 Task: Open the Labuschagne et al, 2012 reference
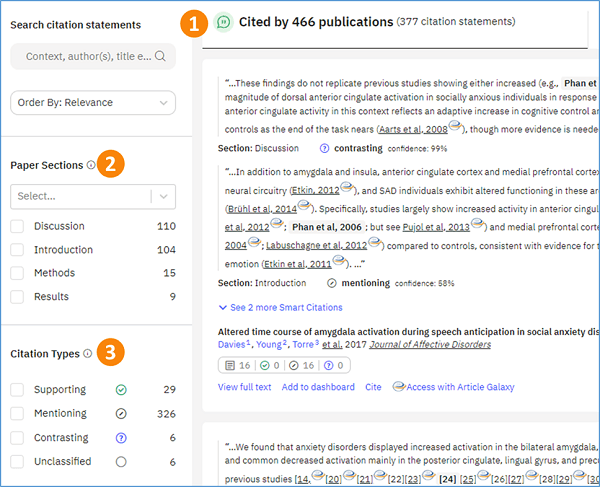[x=316, y=245]
